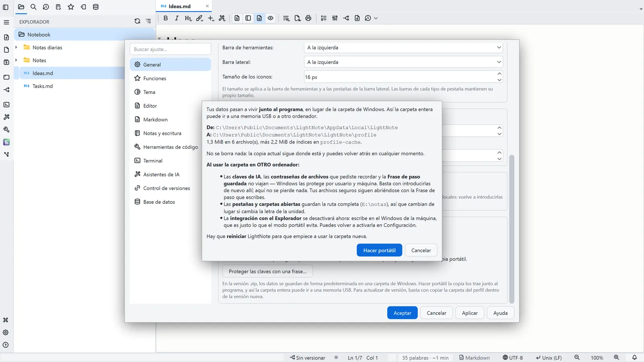Open the Barra de herramientas dropdown

click(x=403, y=47)
